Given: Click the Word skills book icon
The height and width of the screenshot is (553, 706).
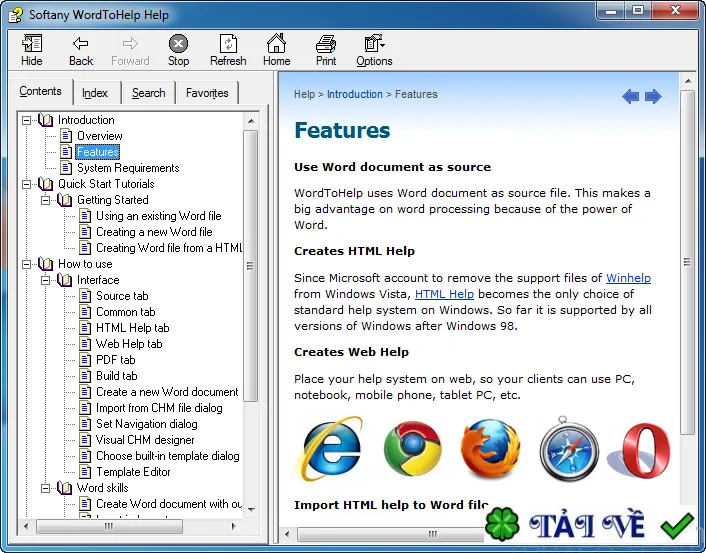Looking at the screenshot, I should point(64,488).
